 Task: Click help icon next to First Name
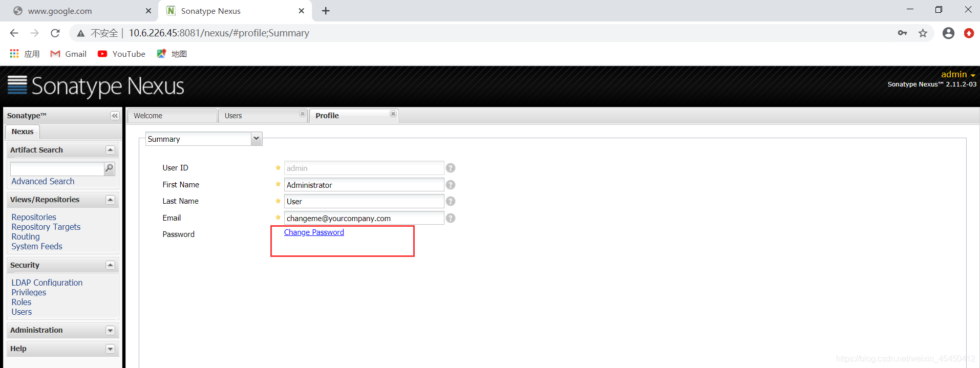(x=451, y=185)
